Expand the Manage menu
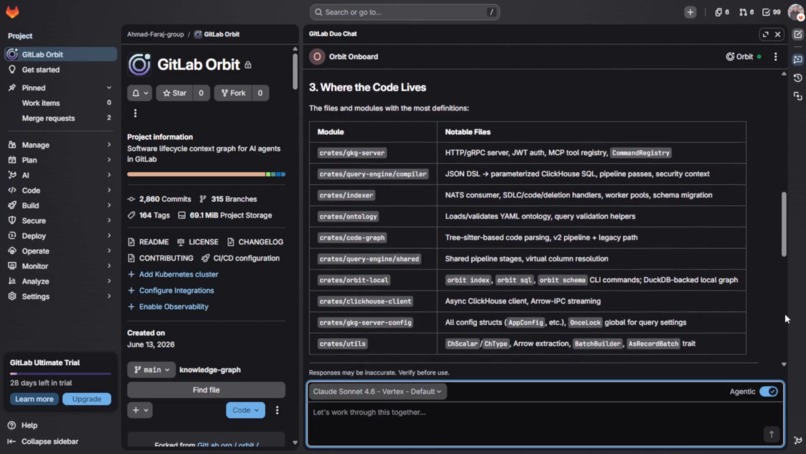The width and height of the screenshot is (806, 454). click(61, 145)
